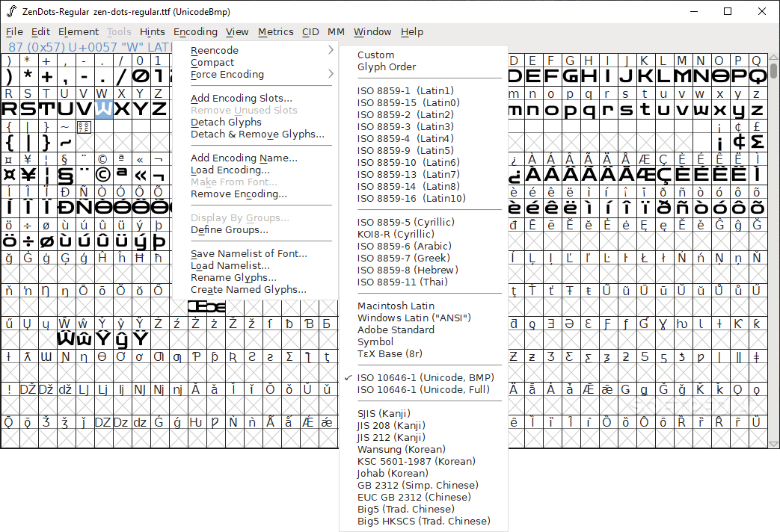Open the CID menu
Viewport: 780px width, 532px height.
310,32
